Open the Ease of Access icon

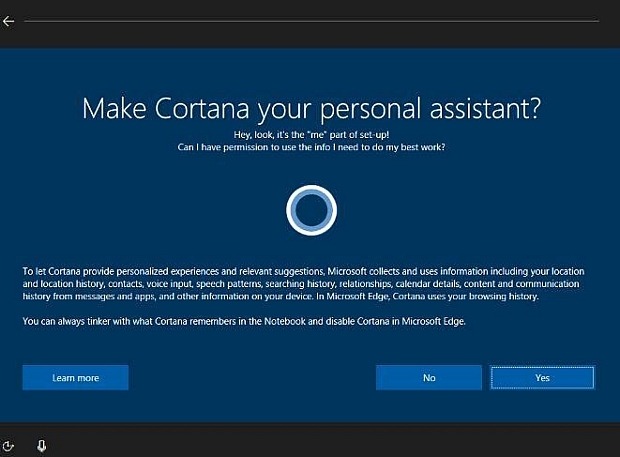click(8, 446)
